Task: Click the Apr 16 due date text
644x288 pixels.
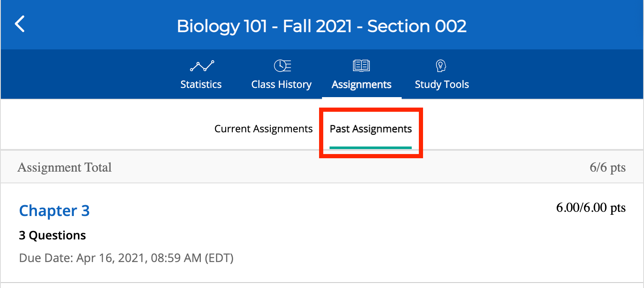Action: pyautogui.click(x=126, y=258)
